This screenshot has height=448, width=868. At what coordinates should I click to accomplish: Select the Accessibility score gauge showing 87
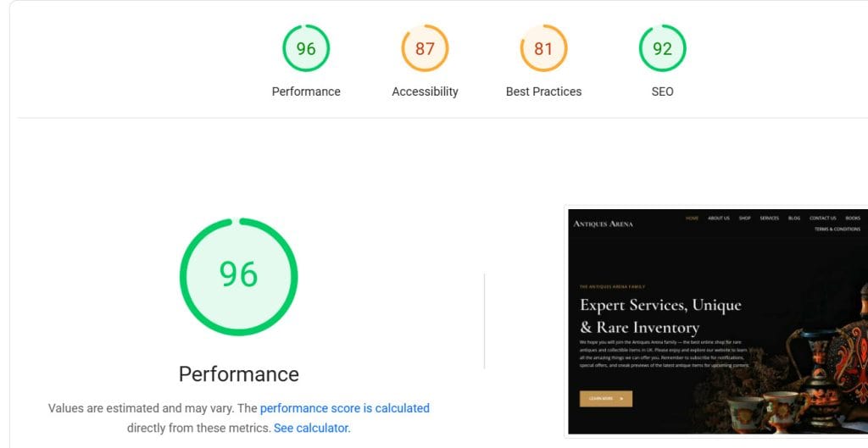(425, 49)
